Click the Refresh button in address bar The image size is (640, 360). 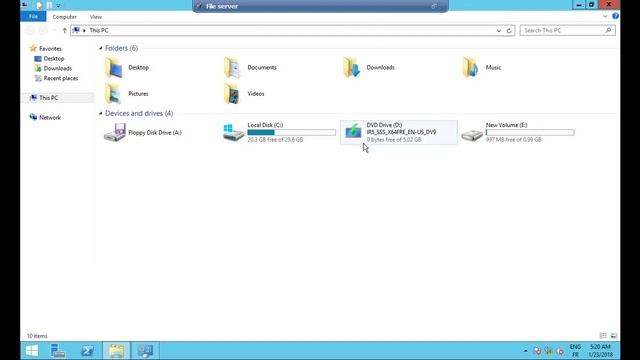[509, 31]
